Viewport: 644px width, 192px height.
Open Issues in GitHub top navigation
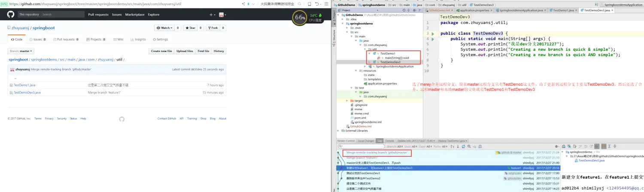coord(117,15)
